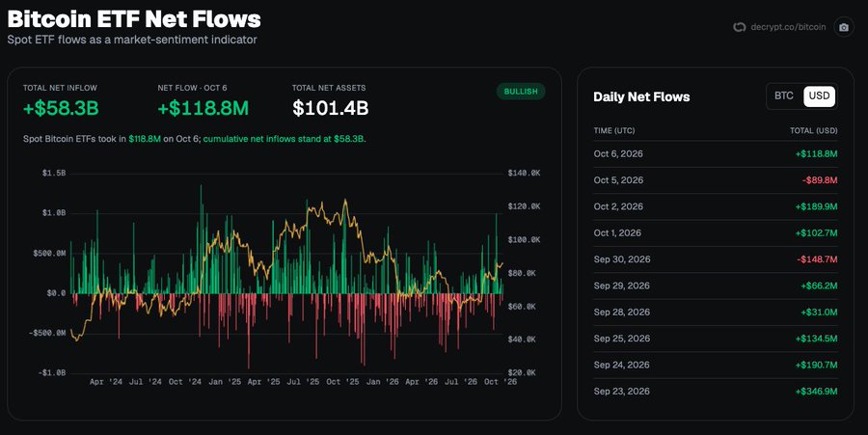Select the Sep 29, 2026 row date
868x435 pixels.
coord(622,285)
